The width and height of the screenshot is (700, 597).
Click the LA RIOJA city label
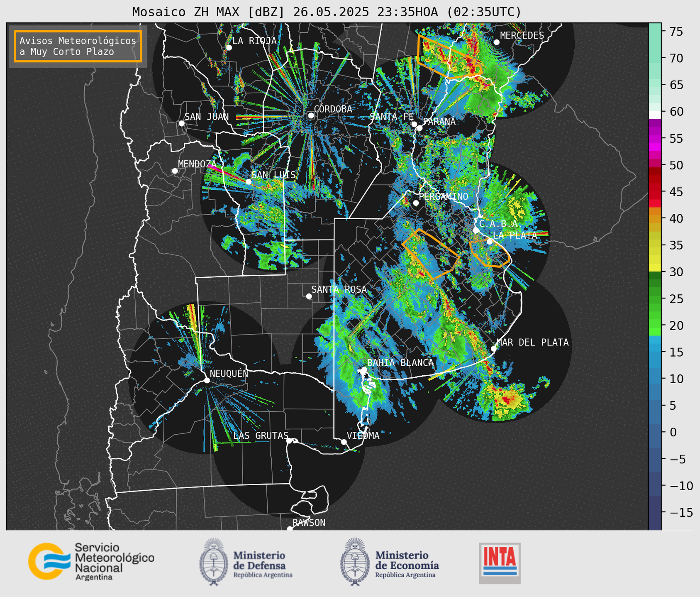click(254, 41)
